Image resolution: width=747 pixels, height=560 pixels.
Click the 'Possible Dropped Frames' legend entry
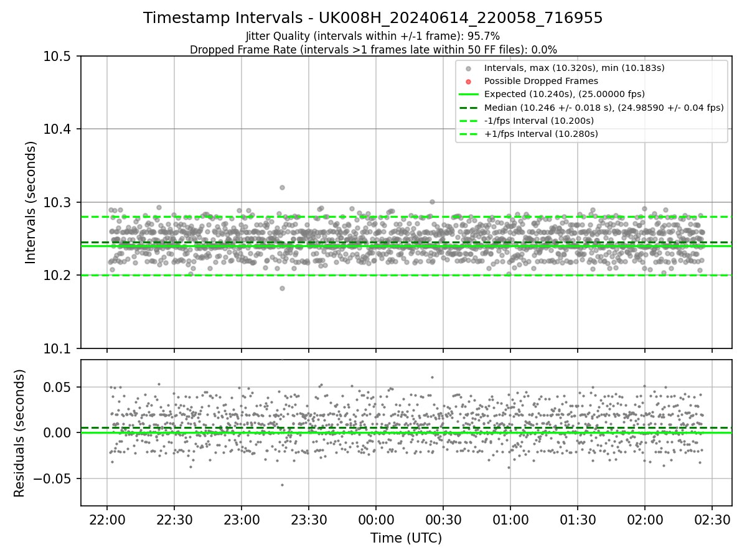541,81
